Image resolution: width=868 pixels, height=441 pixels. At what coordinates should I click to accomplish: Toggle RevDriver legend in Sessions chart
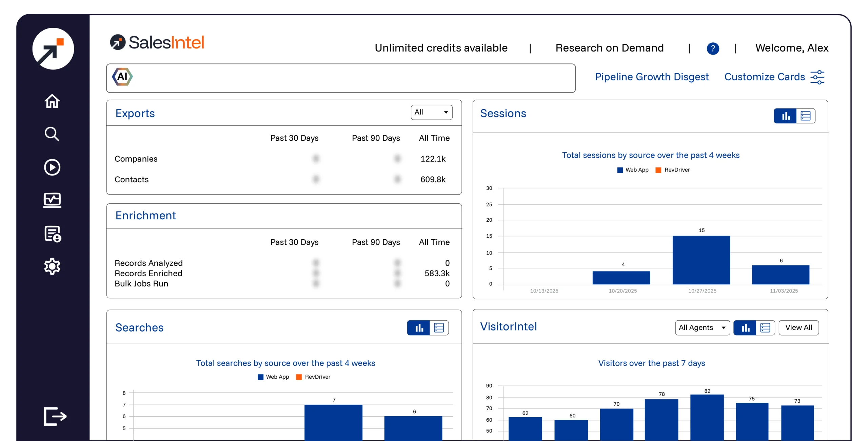(673, 170)
